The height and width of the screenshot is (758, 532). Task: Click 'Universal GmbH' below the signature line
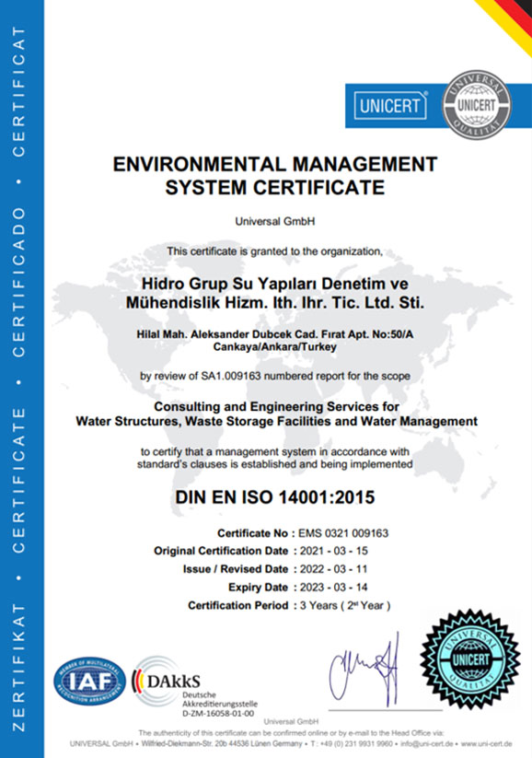click(x=291, y=722)
